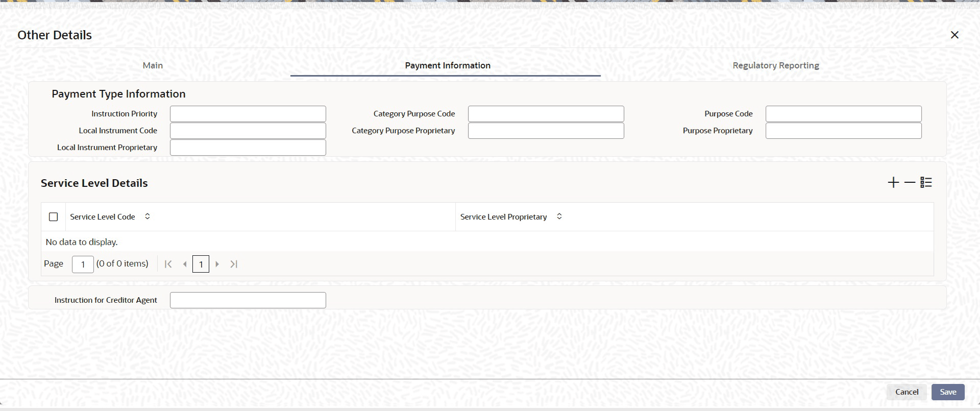Click the 'Page' label in pagination
The width and height of the screenshot is (980, 411).
coord(54,264)
